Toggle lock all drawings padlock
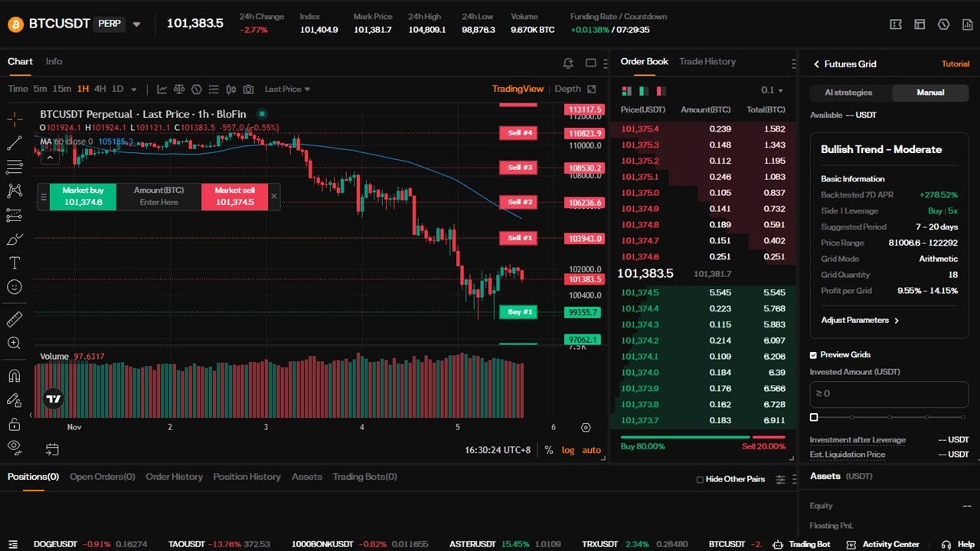Viewport: 980px width, 551px height. coord(14,424)
